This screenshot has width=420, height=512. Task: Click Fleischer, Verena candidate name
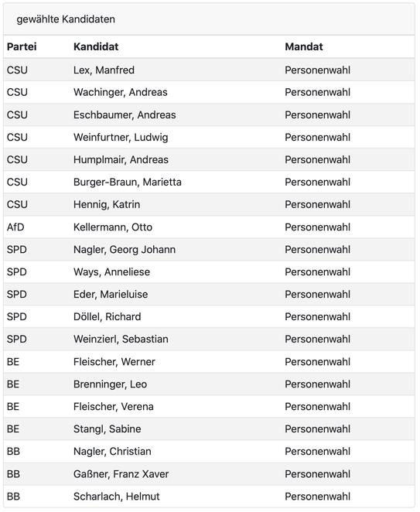click(x=114, y=407)
